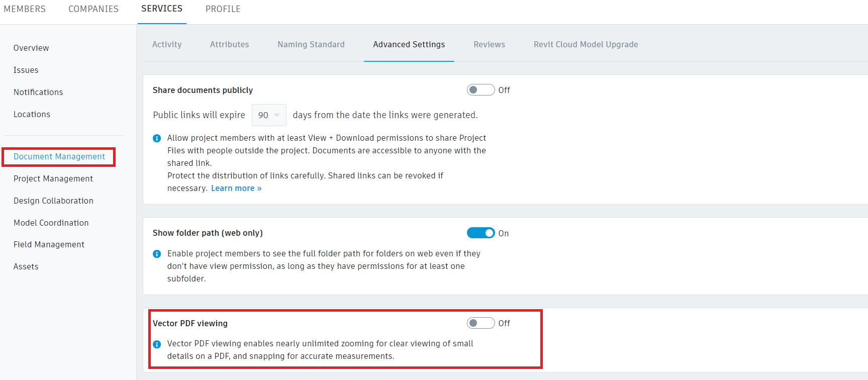The height and width of the screenshot is (380, 868).
Task: Open the Naming Standard tab
Action: 311,44
